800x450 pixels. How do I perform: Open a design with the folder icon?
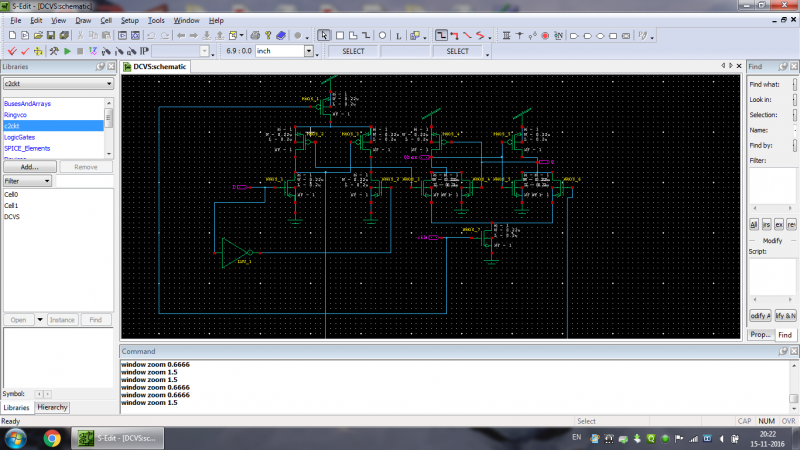click(38, 36)
